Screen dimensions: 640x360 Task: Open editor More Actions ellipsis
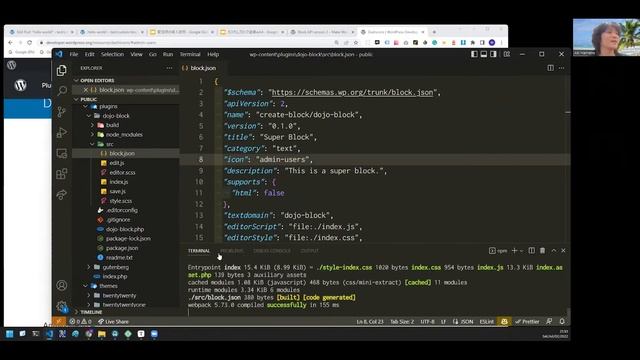tap(562, 68)
